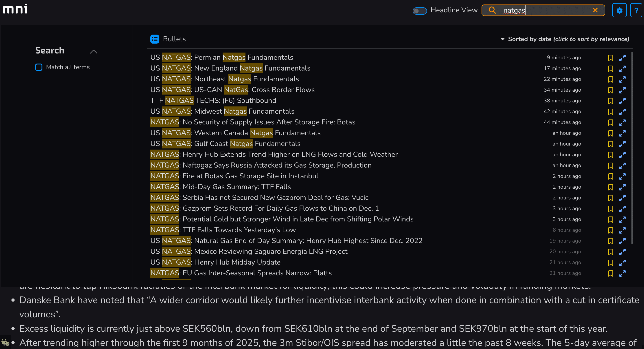Click the Bullets list icon

pyautogui.click(x=155, y=39)
